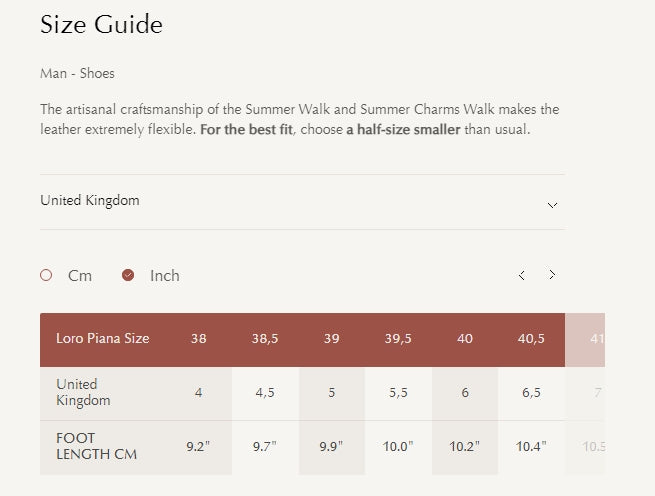This screenshot has width=655, height=496.
Task: Select size 40,5 column header
Action: coord(531,339)
